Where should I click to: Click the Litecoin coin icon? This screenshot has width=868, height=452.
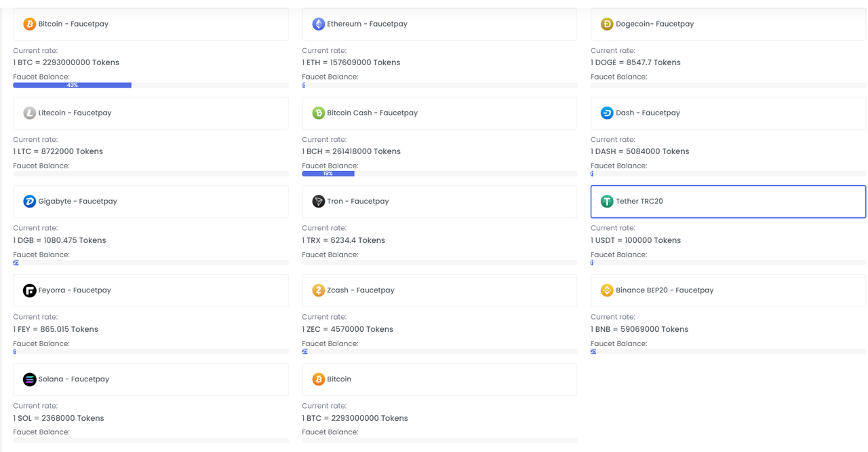click(29, 113)
